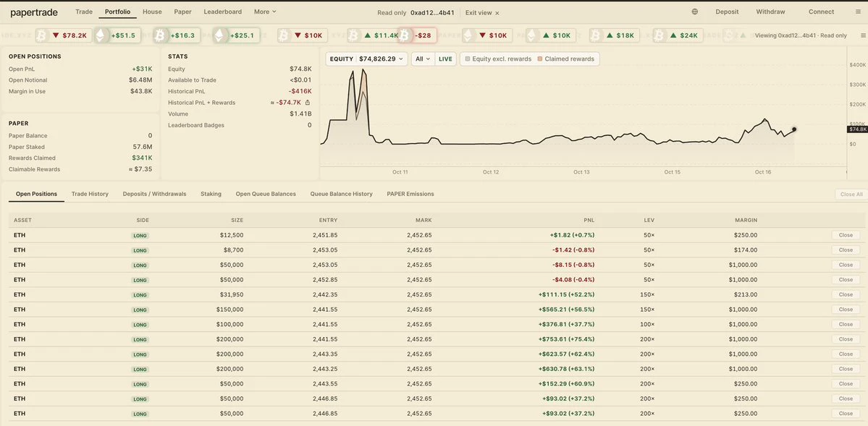Switch to the Trade History tab
Screen dimensions: 868x426
pos(90,194)
